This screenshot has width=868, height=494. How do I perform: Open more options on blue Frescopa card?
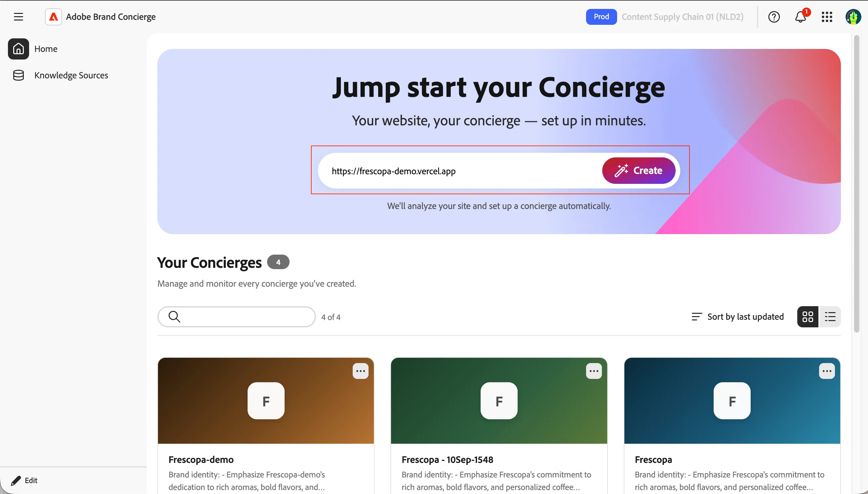coord(827,371)
